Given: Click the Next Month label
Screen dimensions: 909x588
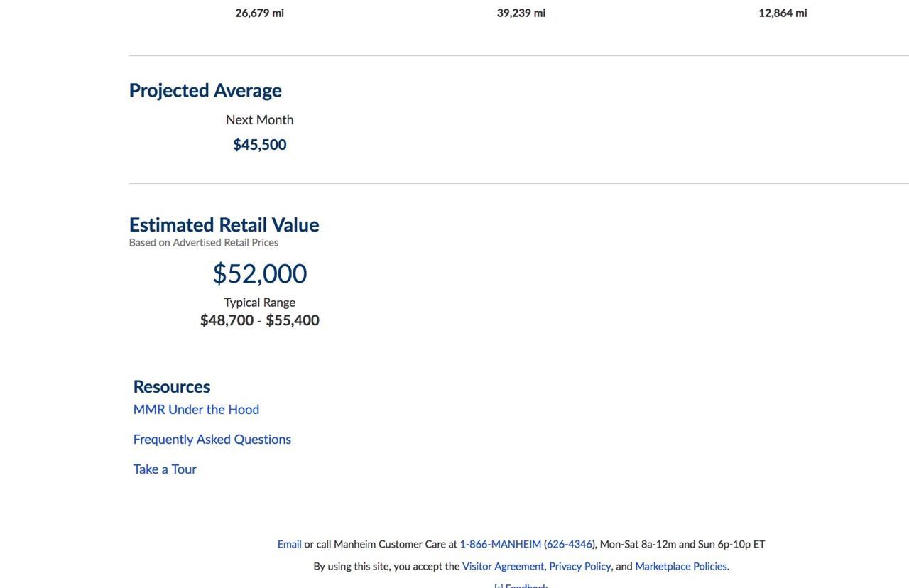Looking at the screenshot, I should coord(260,120).
